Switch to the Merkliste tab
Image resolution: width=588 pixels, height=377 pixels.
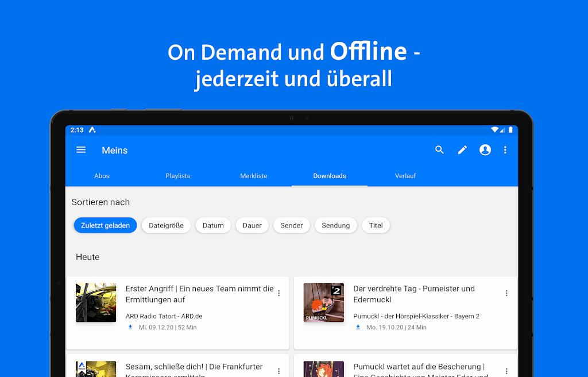[253, 176]
